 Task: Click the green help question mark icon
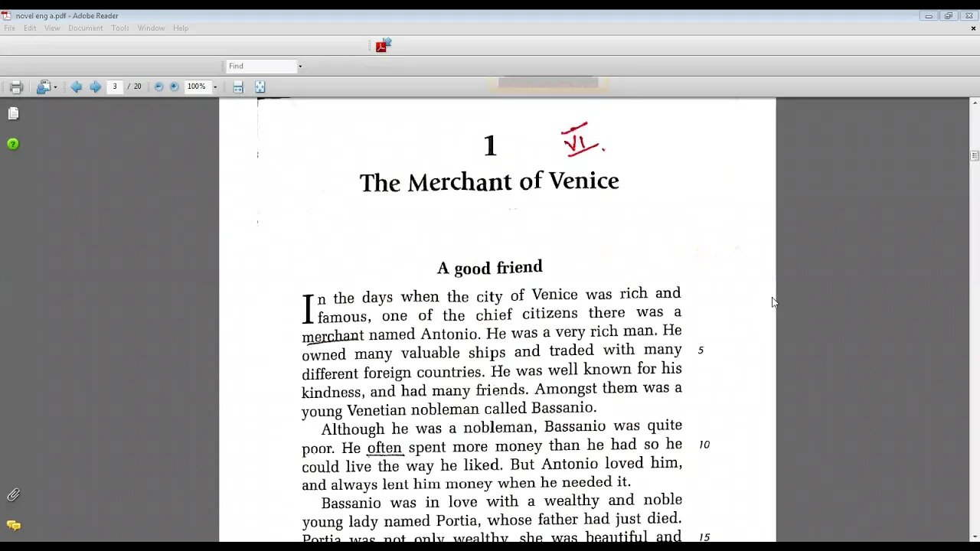click(x=13, y=144)
